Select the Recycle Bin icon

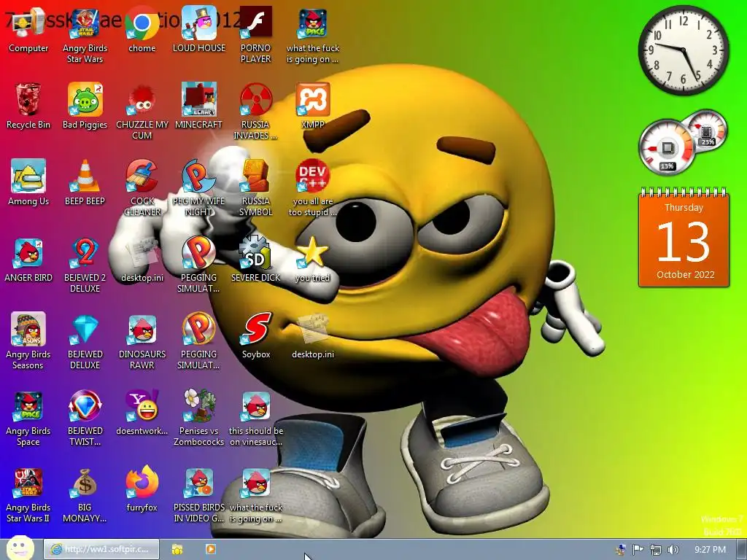pos(28,106)
